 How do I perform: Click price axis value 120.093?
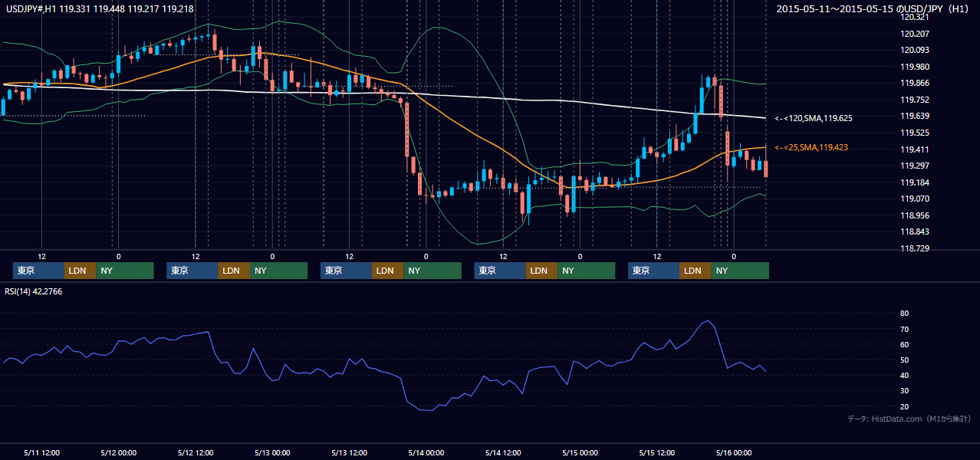pyautogui.click(x=915, y=51)
